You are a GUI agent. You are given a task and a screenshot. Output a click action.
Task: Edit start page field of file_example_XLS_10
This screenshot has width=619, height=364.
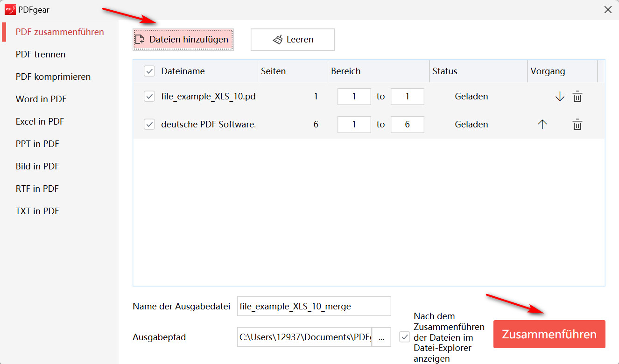354,97
